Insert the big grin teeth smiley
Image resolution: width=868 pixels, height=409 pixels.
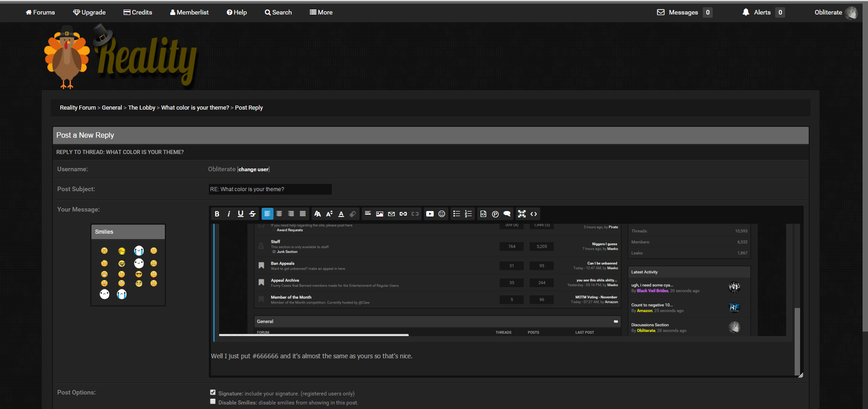pyautogui.click(x=105, y=274)
